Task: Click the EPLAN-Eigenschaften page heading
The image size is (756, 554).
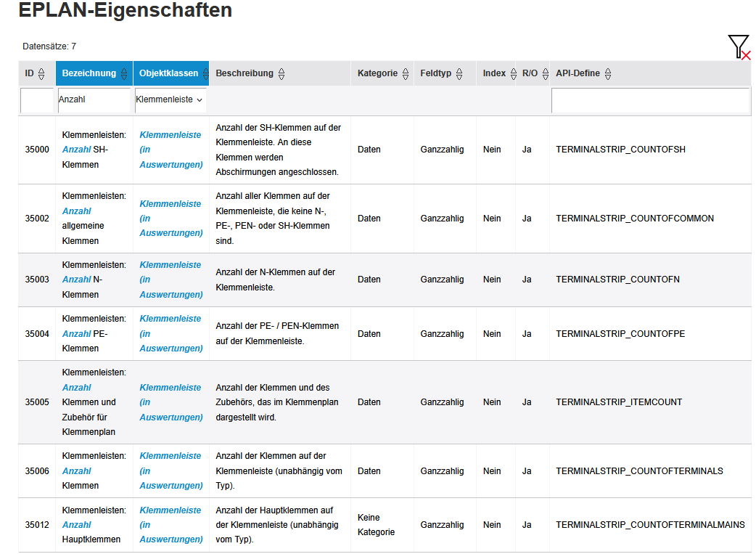Action: 126,9
